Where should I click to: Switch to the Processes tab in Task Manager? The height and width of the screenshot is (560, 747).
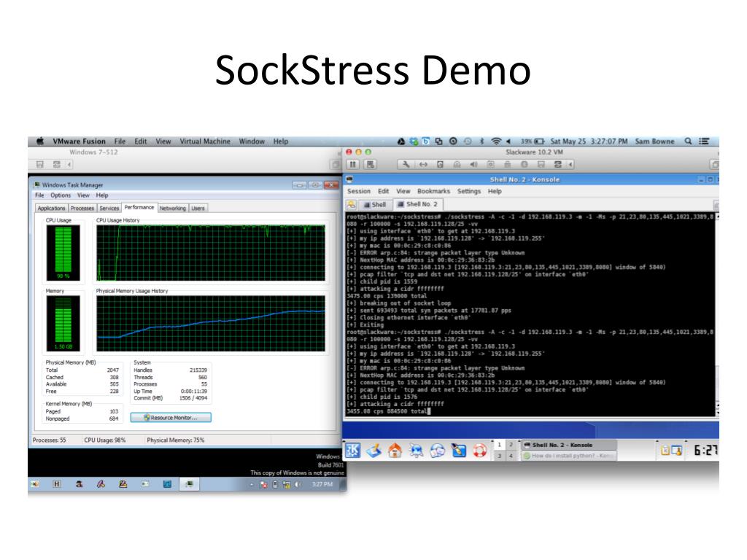(x=82, y=208)
